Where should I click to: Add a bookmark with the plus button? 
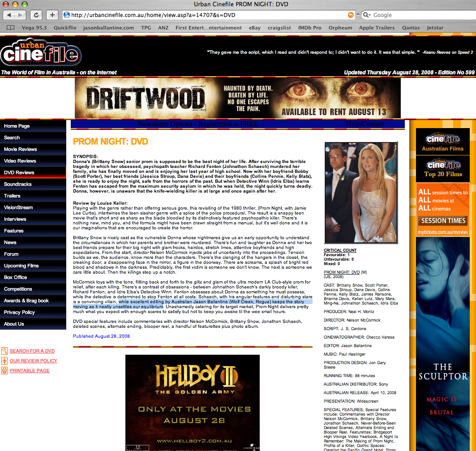52,15
